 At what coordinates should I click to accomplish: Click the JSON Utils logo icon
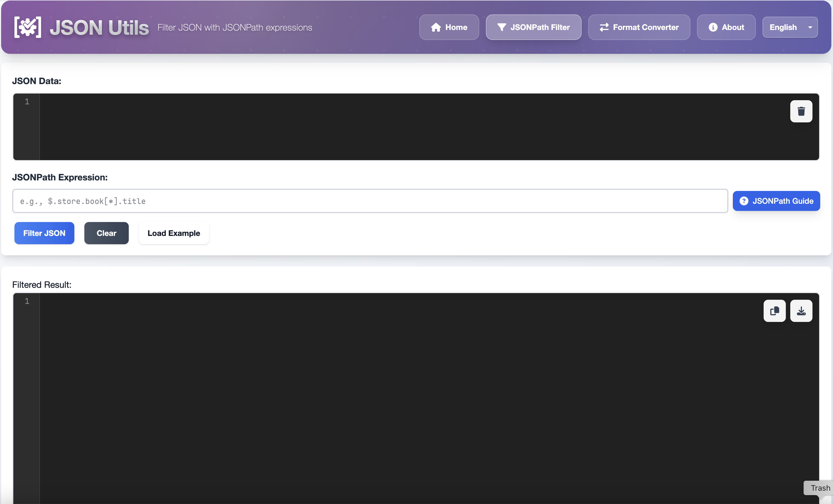[x=27, y=27]
